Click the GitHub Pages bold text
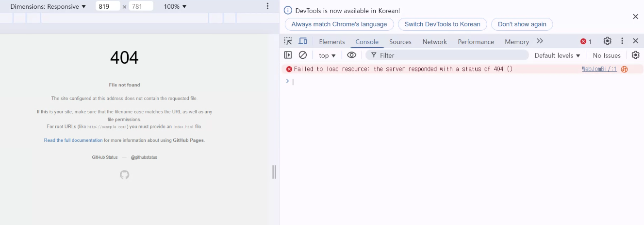Viewport: 644px width, 225px height. (189, 140)
